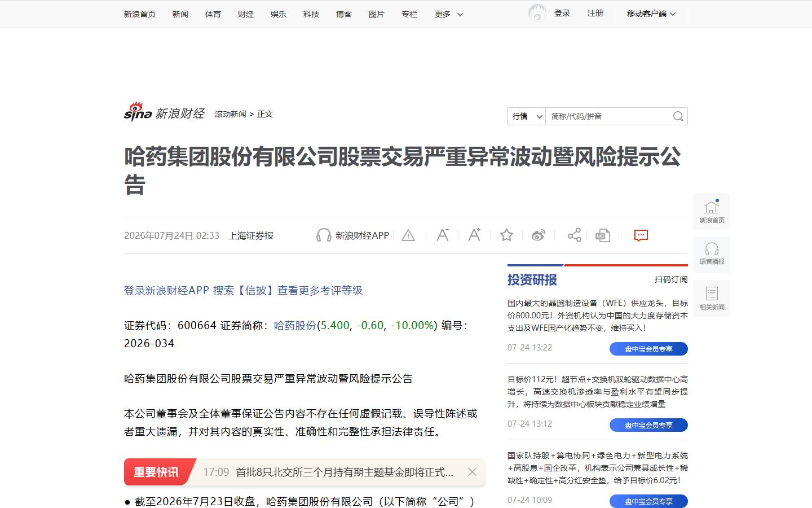Viewport: 812px width, 508px height.
Task: Open 娱乐 in top navigation
Action: [x=279, y=14]
